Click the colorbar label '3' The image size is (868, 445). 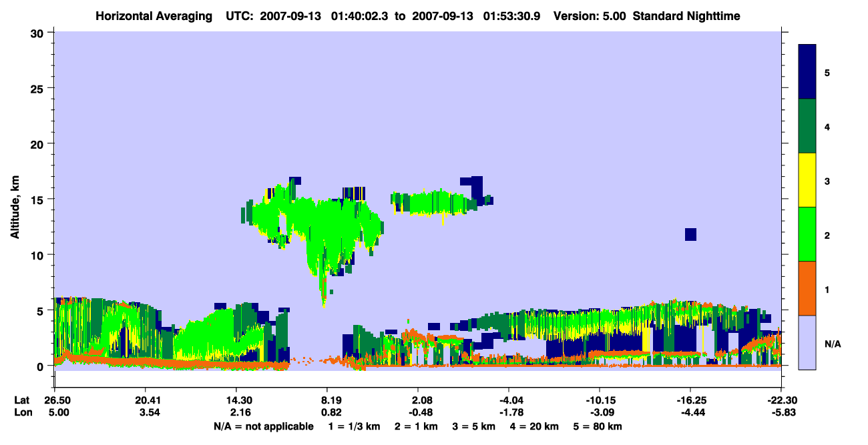pos(827,180)
